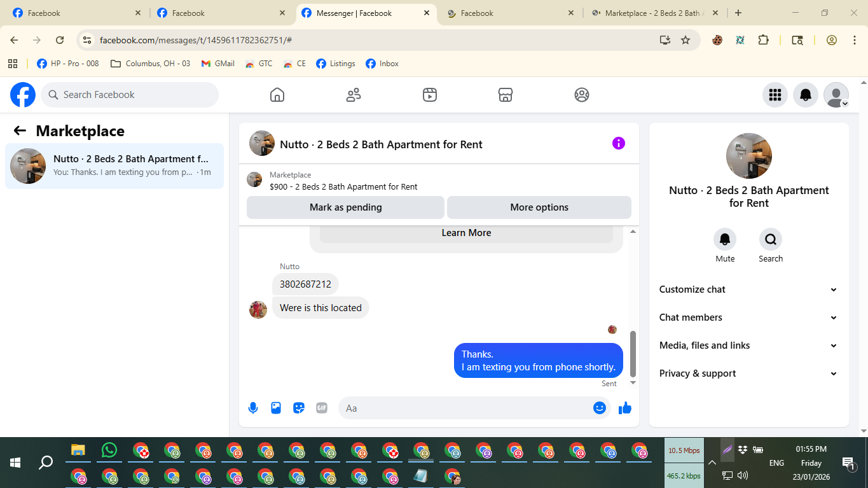Open the taskbar clock showing 01:55 PM
The image size is (868, 488).
[x=811, y=449]
